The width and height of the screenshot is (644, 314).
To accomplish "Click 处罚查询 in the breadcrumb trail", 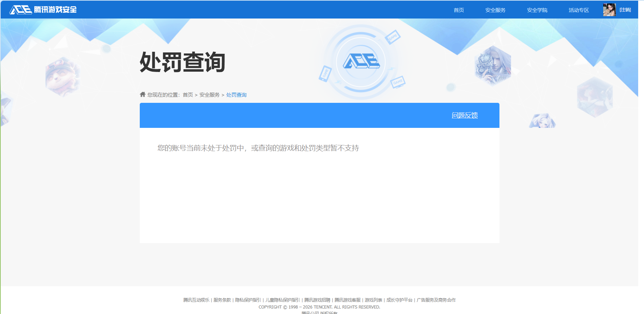I will pyautogui.click(x=236, y=95).
